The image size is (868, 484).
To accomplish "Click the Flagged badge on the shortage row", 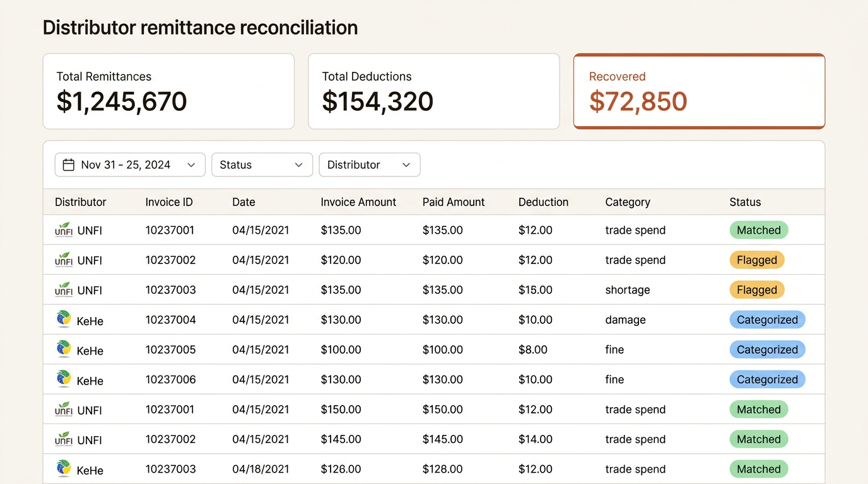I will [x=756, y=290].
